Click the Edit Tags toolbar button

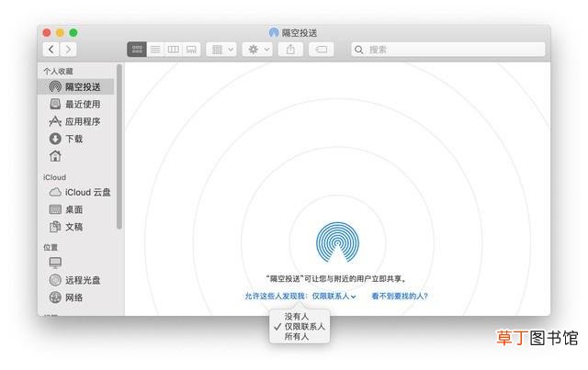tap(322, 50)
